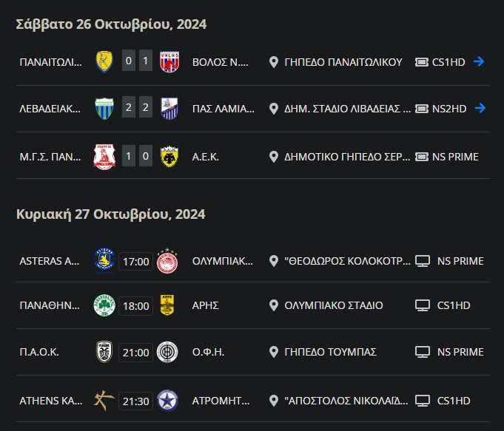Open Levadiakos match details arrow
This screenshot has width=504, height=431.
click(x=480, y=109)
